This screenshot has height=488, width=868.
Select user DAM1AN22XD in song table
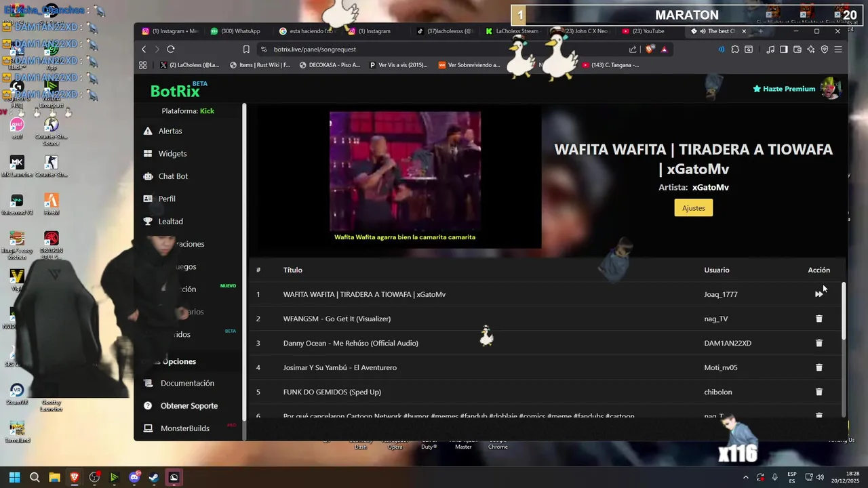click(x=728, y=343)
